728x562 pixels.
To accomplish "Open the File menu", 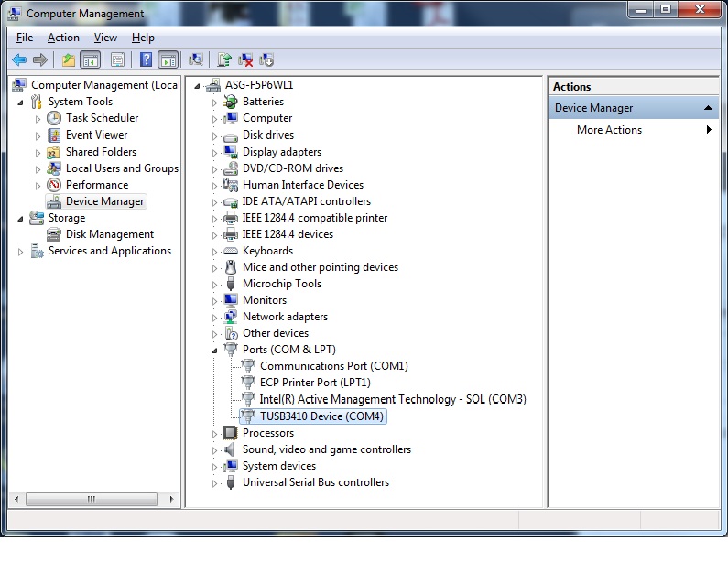I will [x=25, y=38].
